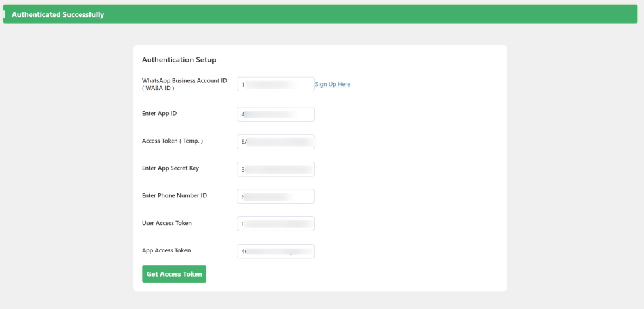Click the App Access Token label
This screenshot has height=309, width=644.
(x=166, y=250)
